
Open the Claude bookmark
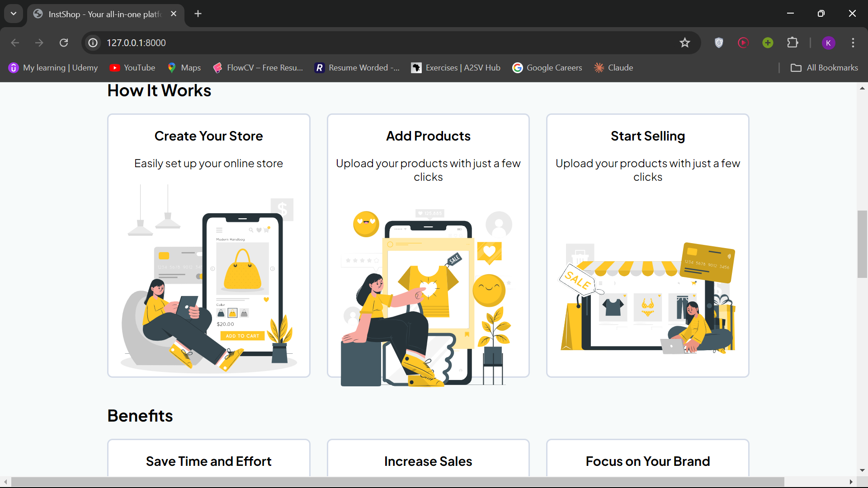coord(613,68)
